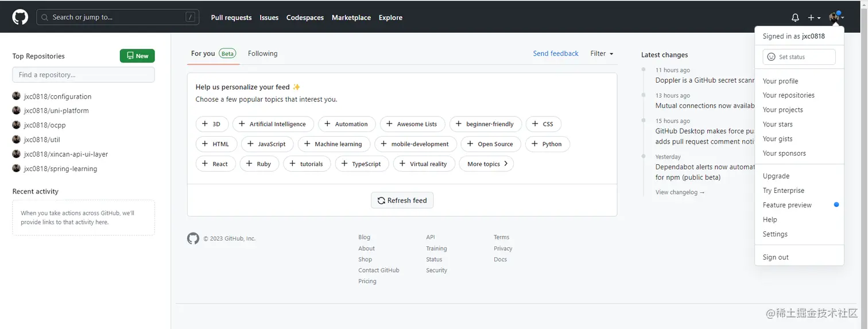Click the GitHub logo in the footer
The width and height of the screenshot is (868, 329).
pyautogui.click(x=193, y=238)
